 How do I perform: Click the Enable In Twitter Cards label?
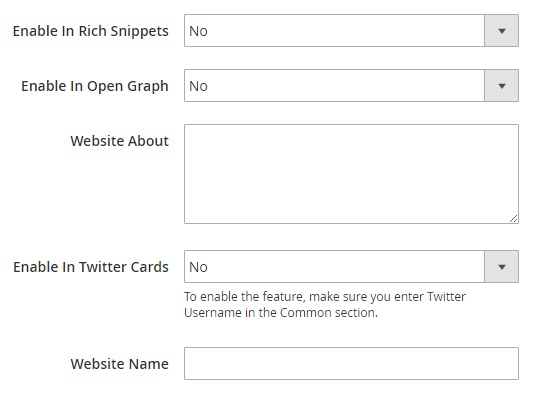tap(91, 267)
